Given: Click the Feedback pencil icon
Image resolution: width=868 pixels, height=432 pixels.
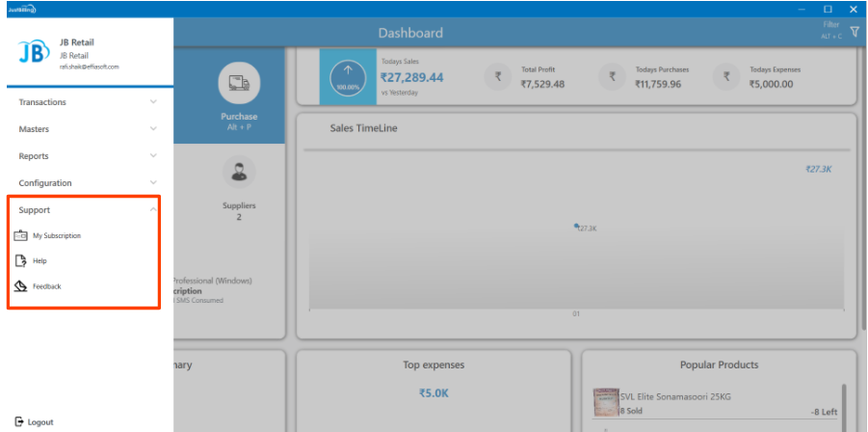Looking at the screenshot, I should click(x=20, y=286).
